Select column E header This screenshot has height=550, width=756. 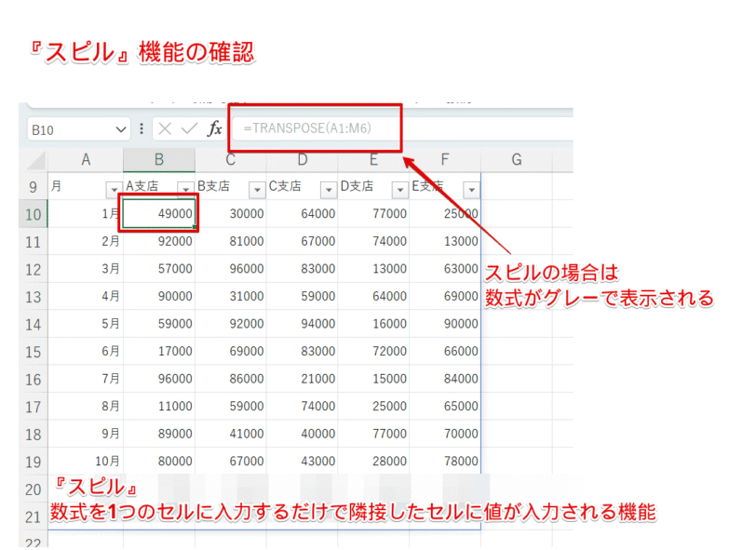(373, 159)
